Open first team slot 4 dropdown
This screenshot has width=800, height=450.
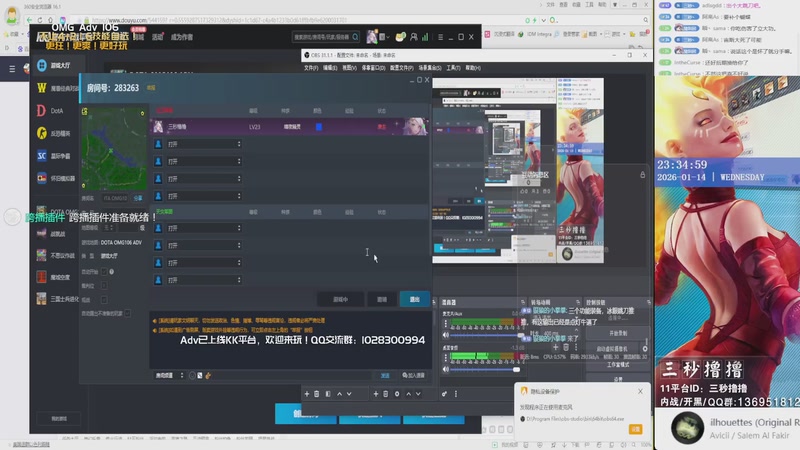204,196
